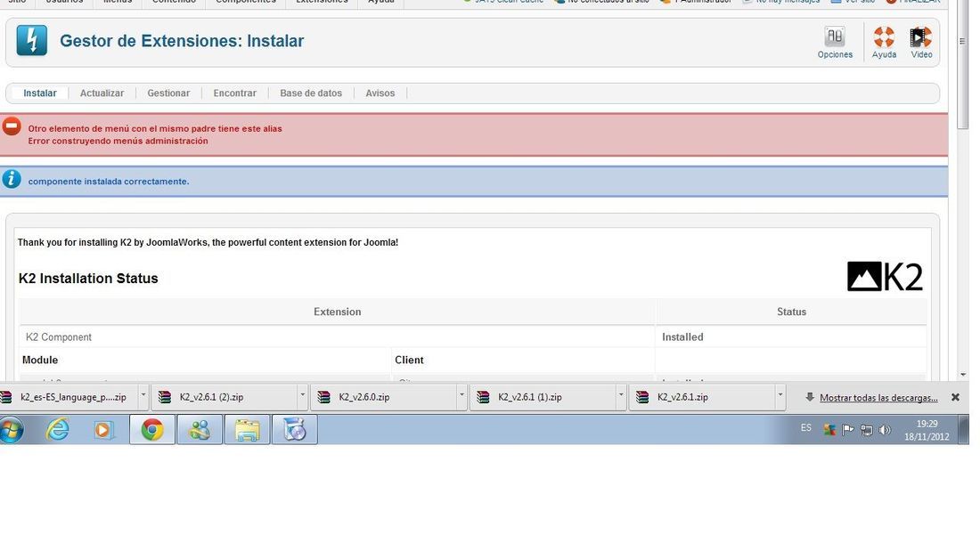Click the 'Extension' column header
The width and height of the screenshot is (980, 551).
pos(338,312)
